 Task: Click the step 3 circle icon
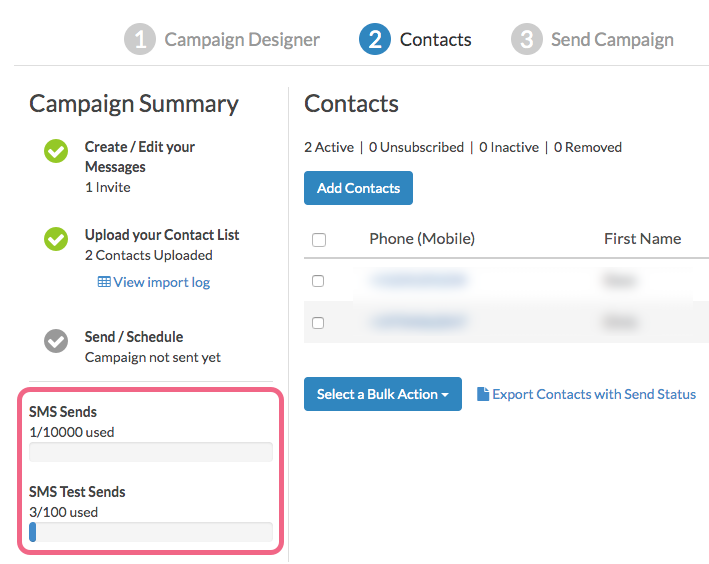tap(526, 40)
